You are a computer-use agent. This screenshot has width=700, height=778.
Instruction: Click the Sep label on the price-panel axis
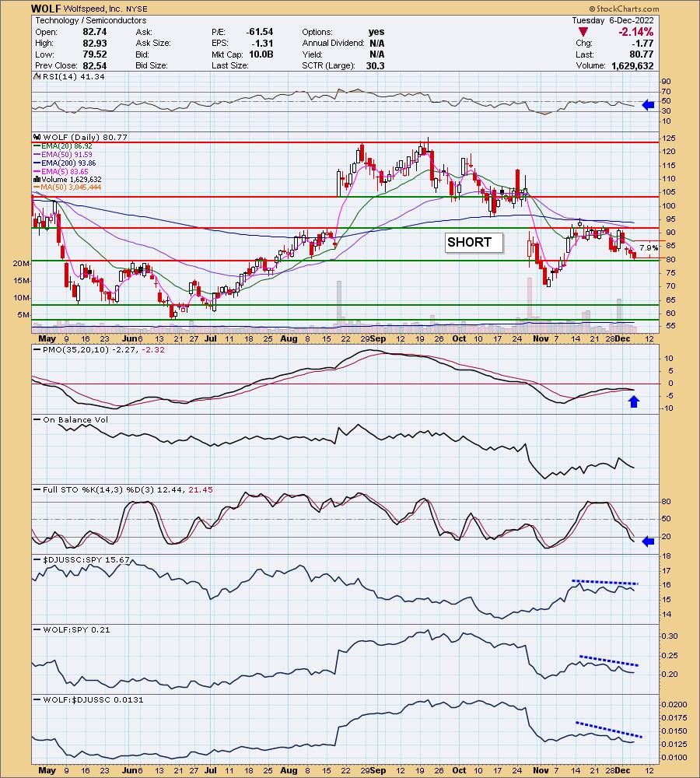(378, 338)
